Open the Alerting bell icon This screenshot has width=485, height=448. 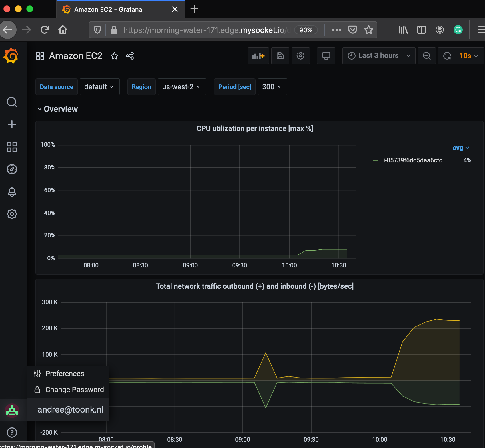click(x=12, y=191)
